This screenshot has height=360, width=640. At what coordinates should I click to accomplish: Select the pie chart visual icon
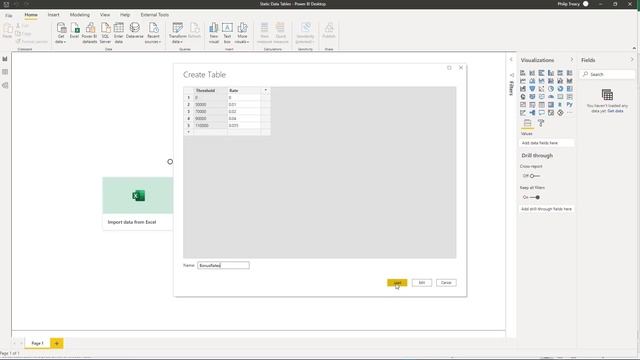coord(551,89)
